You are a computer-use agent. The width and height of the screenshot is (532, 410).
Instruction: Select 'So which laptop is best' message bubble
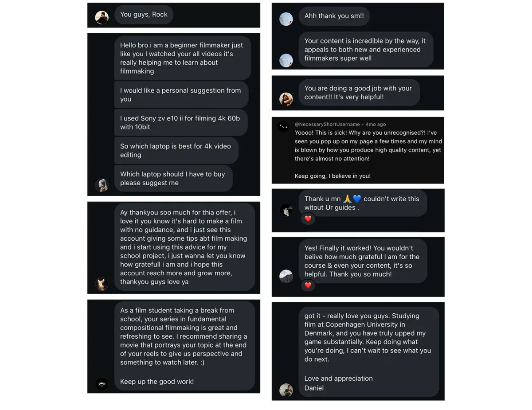[176, 150]
